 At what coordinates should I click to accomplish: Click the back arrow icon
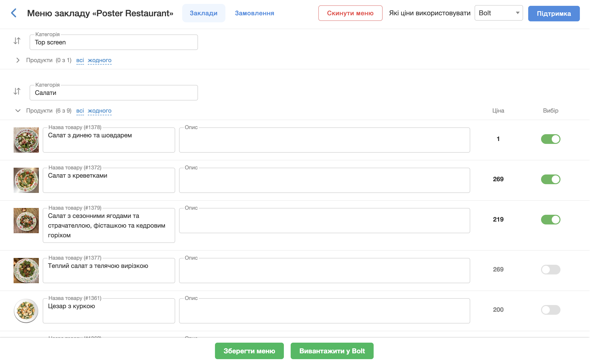click(14, 13)
